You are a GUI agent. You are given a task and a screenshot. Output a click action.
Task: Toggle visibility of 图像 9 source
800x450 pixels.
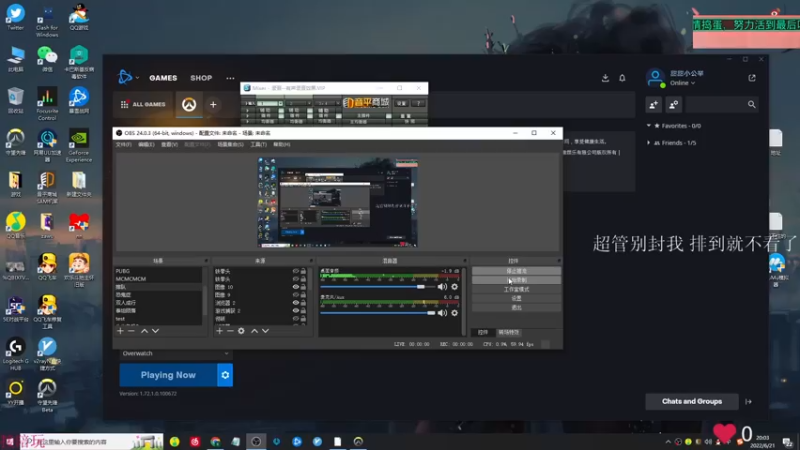[295, 295]
